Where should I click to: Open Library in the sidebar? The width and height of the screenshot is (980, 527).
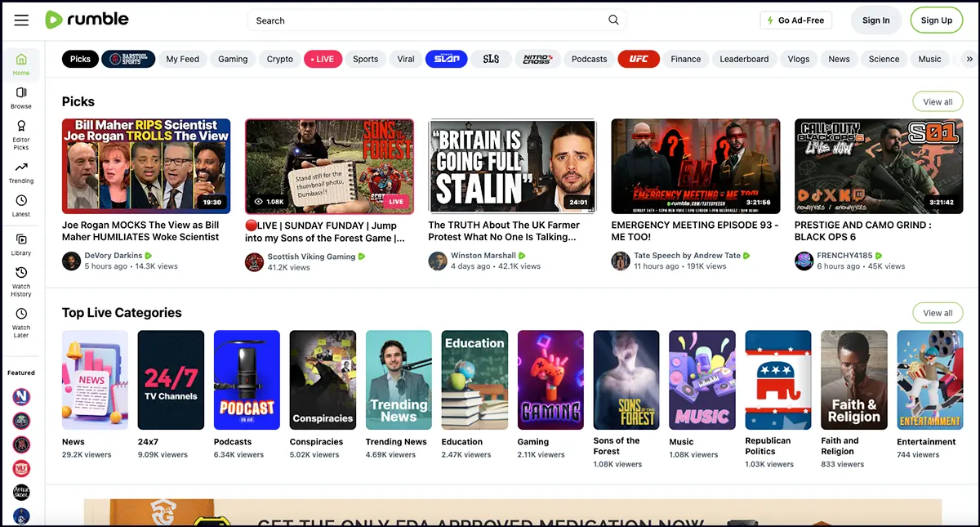(21, 245)
